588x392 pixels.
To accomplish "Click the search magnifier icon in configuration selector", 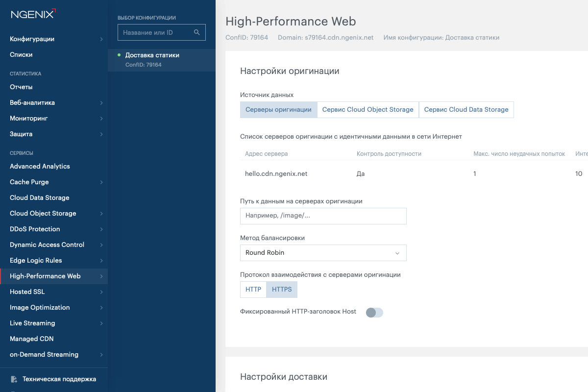I will [x=197, y=32].
